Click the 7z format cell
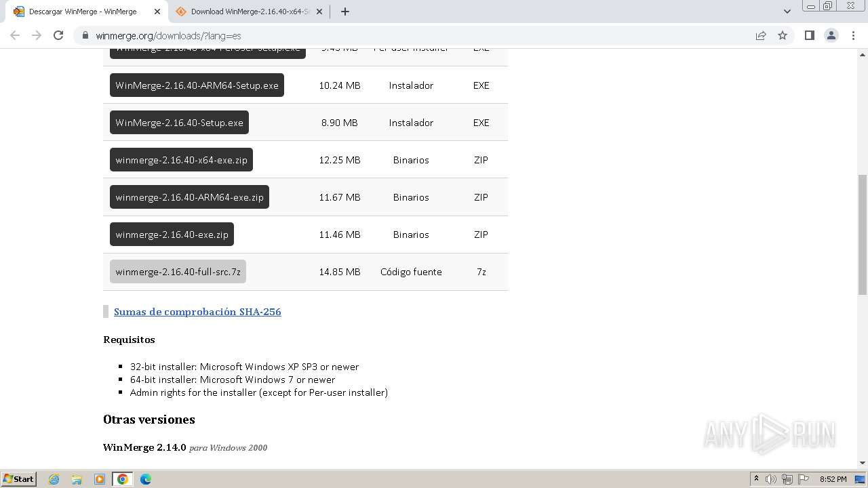This screenshot has height=488, width=868. (x=481, y=272)
